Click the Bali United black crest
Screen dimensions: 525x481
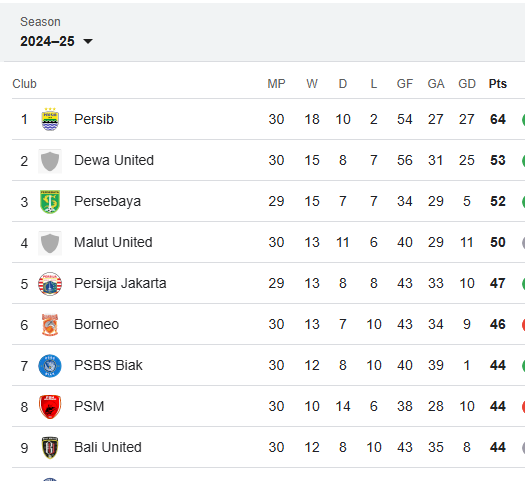50,448
